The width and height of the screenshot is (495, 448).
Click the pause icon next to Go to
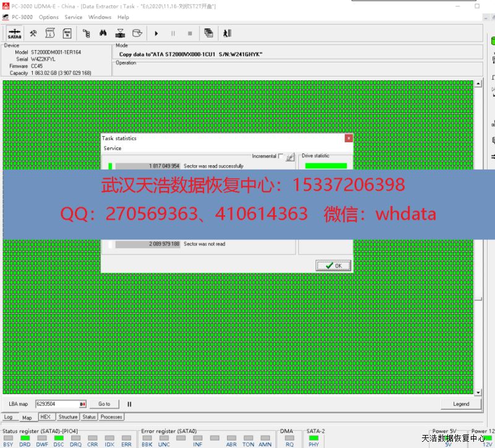129,404
